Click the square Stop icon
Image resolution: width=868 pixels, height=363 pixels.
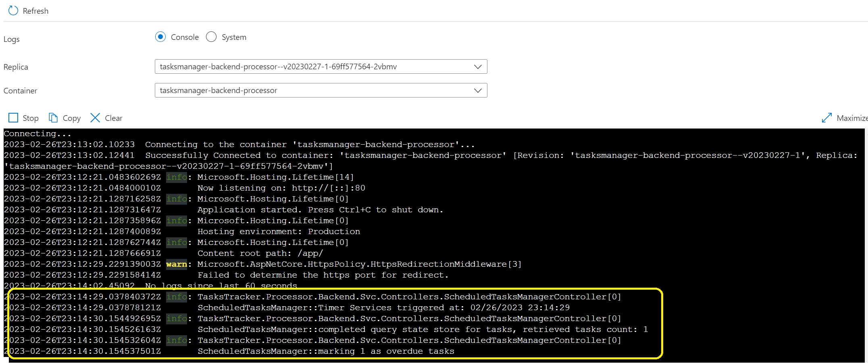pos(13,118)
